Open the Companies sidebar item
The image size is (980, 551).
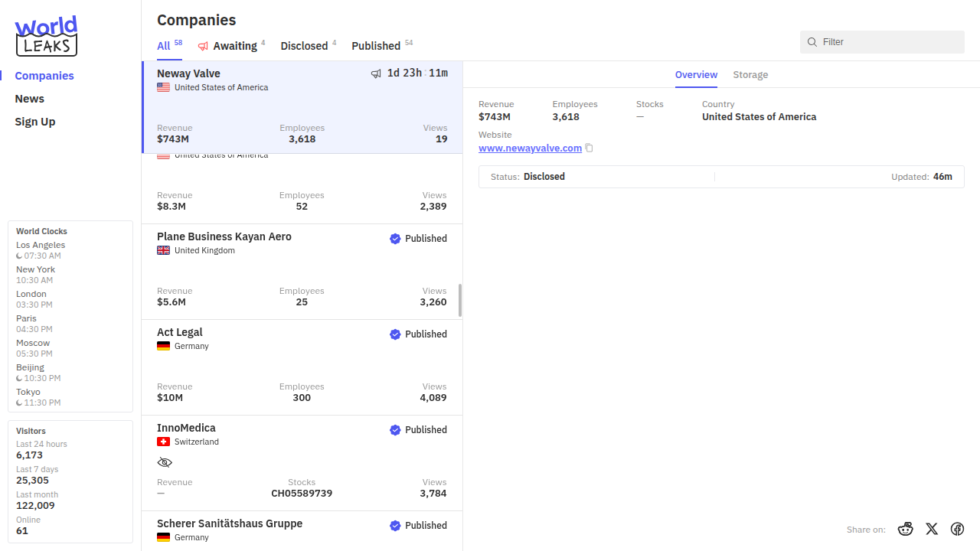tap(44, 76)
